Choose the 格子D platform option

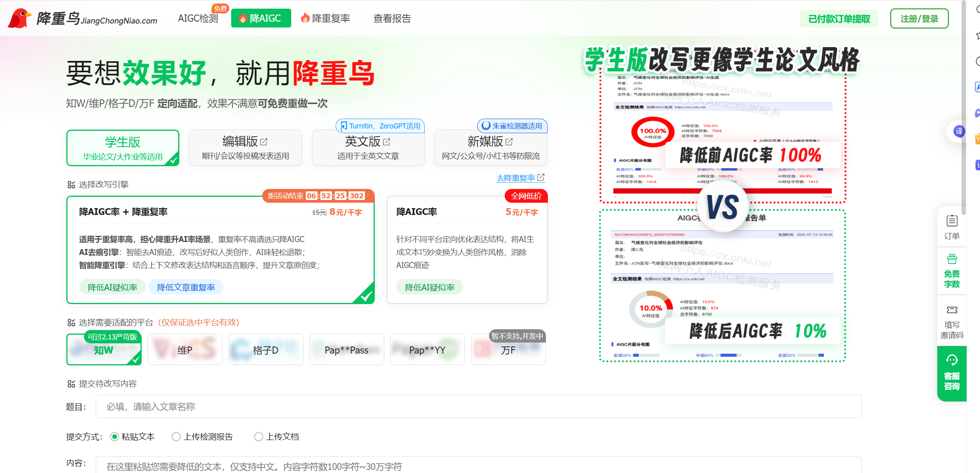pos(266,350)
